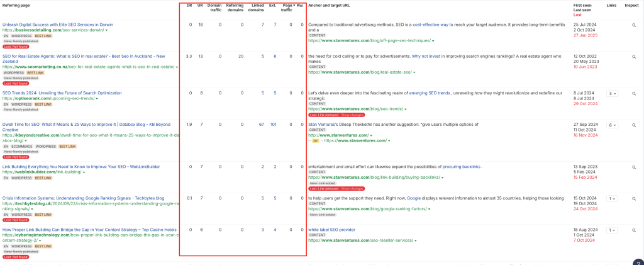Expand the Links dropdown showing 8

pyautogui.click(x=611, y=125)
